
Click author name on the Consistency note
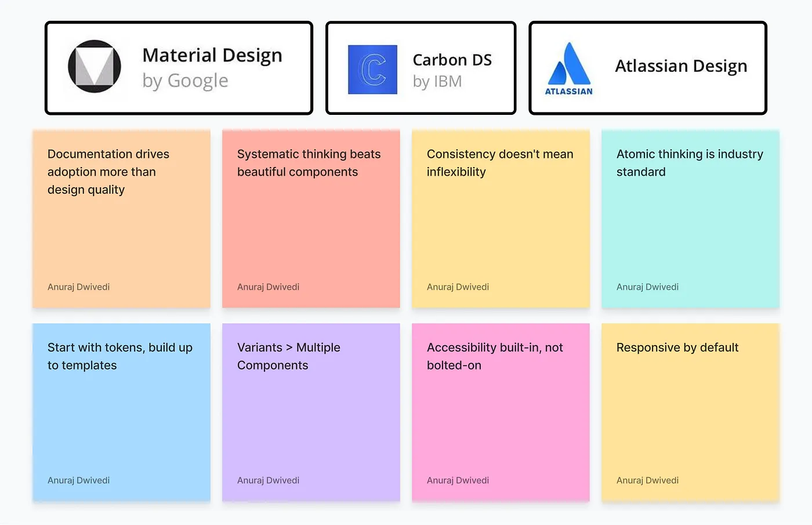click(458, 287)
